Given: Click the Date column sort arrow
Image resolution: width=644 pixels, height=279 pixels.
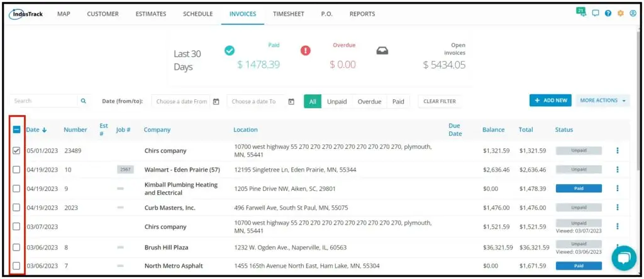Looking at the screenshot, I should click(x=45, y=129).
